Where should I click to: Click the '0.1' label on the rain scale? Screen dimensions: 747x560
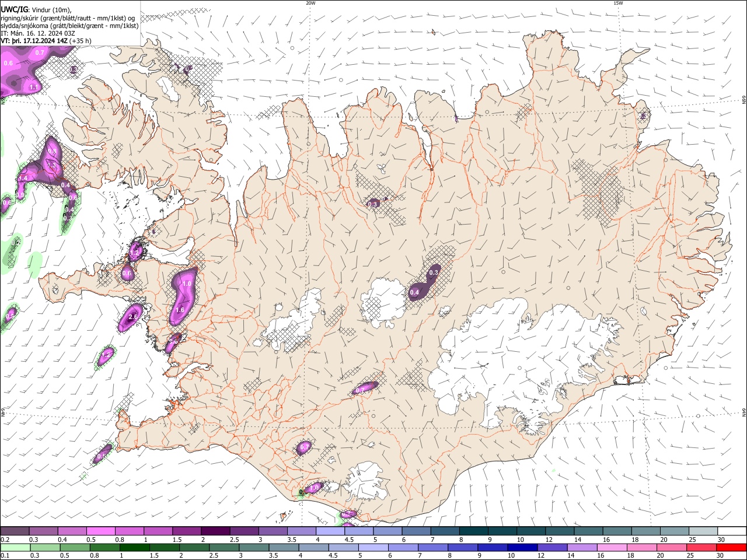coord(5,556)
